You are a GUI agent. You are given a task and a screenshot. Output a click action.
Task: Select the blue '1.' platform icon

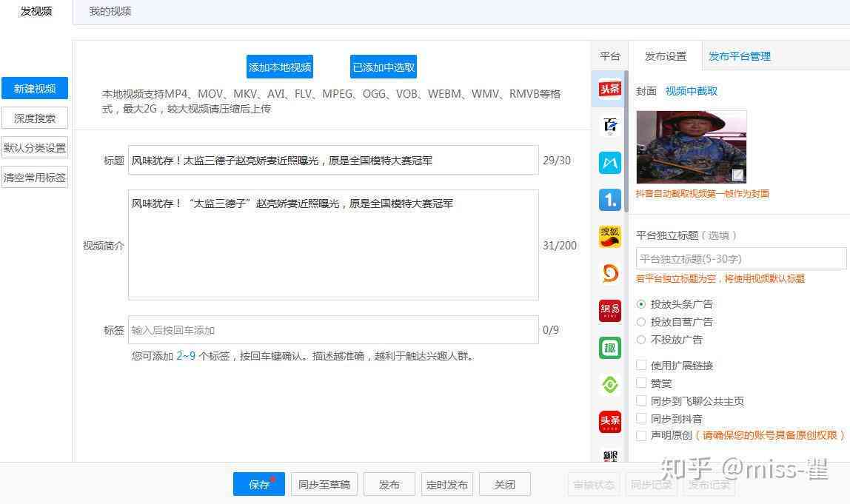click(x=610, y=200)
